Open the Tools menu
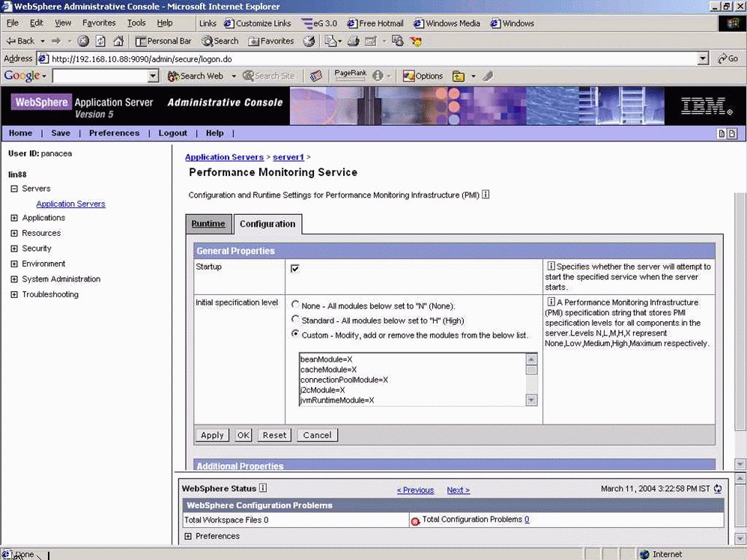Viewport: 747px width, 560px height. coord(136,23)
